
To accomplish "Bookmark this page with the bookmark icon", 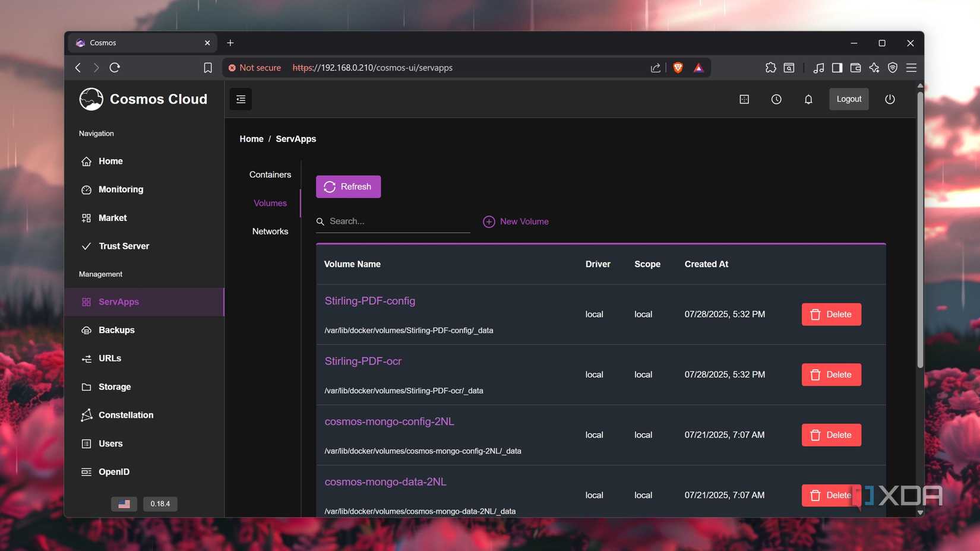I will (208, 68).
